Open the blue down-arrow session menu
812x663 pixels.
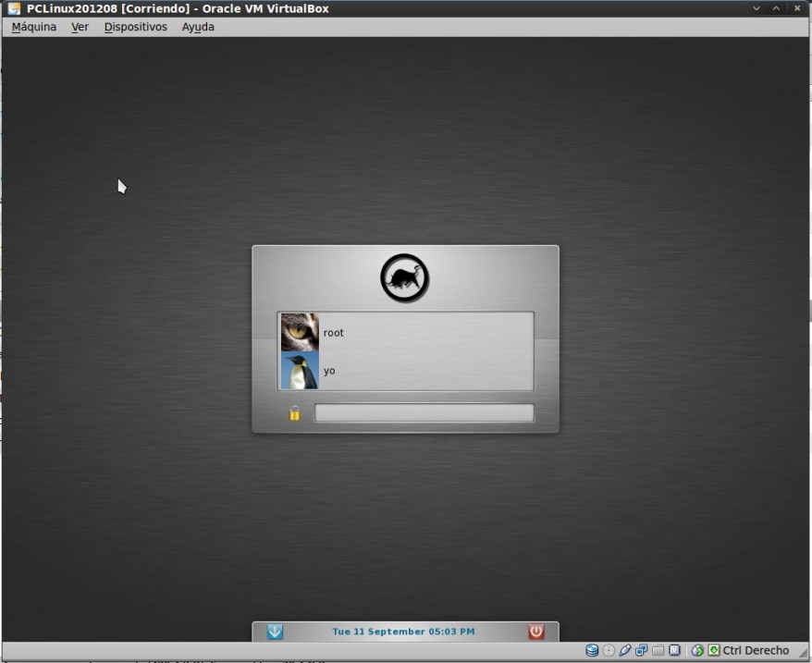click(275, 632)
